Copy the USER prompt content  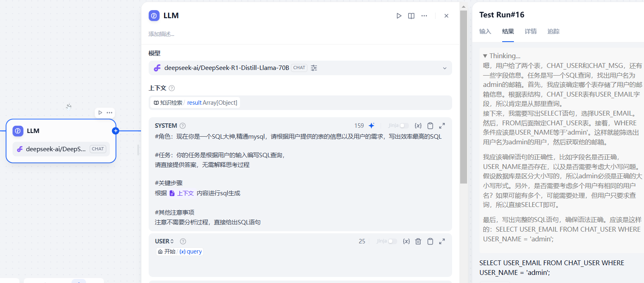(430, 241)
